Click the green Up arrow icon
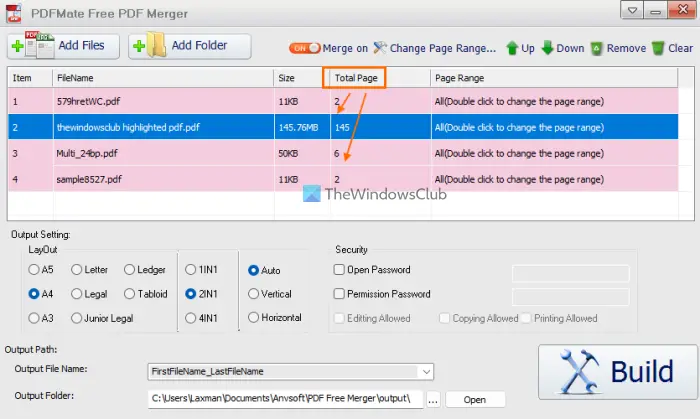This screenshot has height=419, width=700. coord(512,48)
